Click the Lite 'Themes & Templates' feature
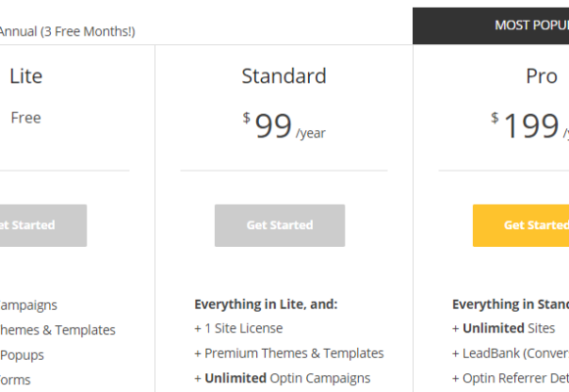 (x=58, y=330)
